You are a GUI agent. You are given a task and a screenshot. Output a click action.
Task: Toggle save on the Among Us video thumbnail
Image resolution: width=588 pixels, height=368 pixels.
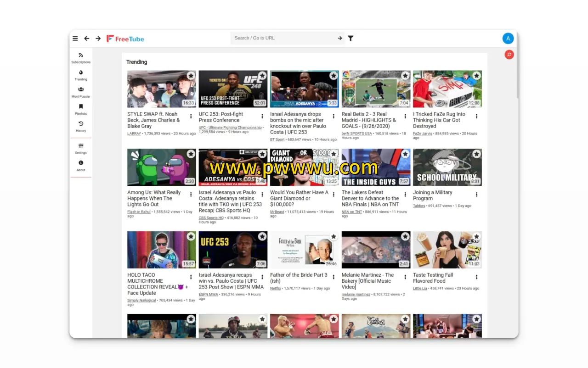click(191, 154)
